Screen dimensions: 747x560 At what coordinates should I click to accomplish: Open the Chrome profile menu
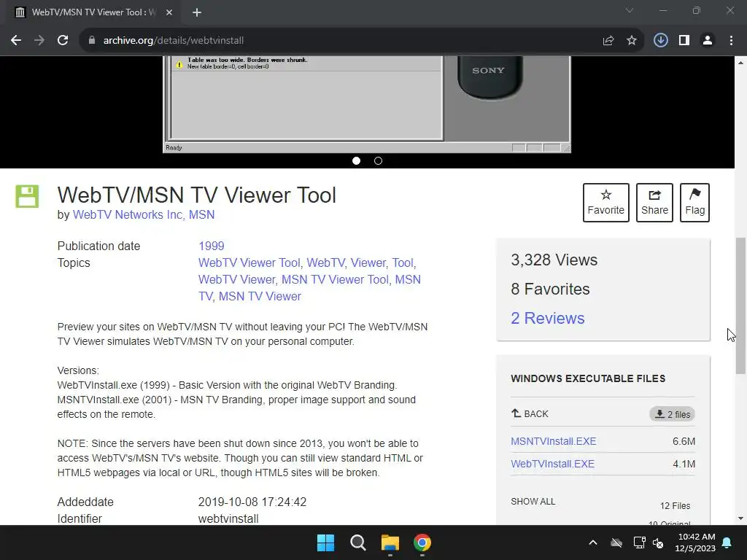(x=708, y=41)
